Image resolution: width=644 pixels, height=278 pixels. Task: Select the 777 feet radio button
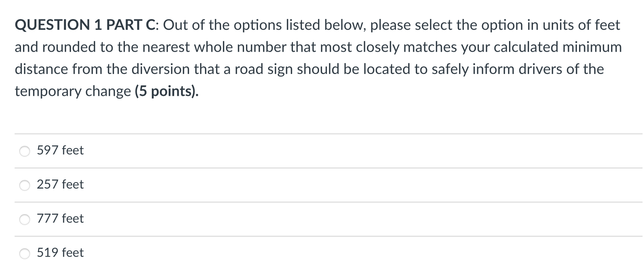pyautogui.click(x=24, y=219)
